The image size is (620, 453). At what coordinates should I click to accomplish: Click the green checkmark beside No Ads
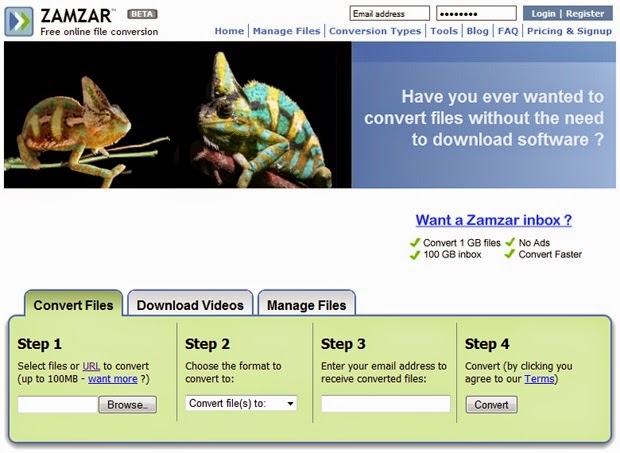pos(510,242)
